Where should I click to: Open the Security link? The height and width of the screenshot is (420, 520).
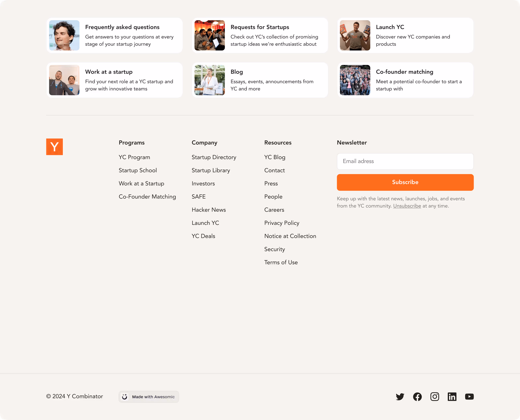pos(274,249)
